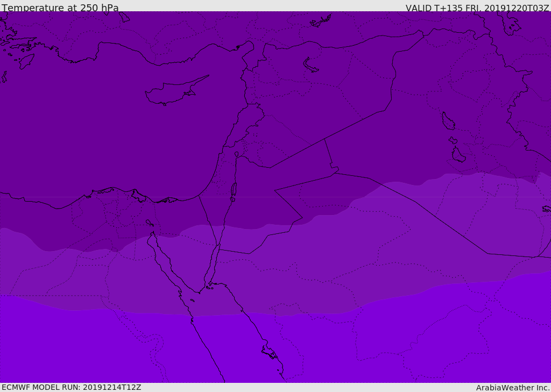Click the 'Temperature at 250 hPa' title

coord(60,8)
